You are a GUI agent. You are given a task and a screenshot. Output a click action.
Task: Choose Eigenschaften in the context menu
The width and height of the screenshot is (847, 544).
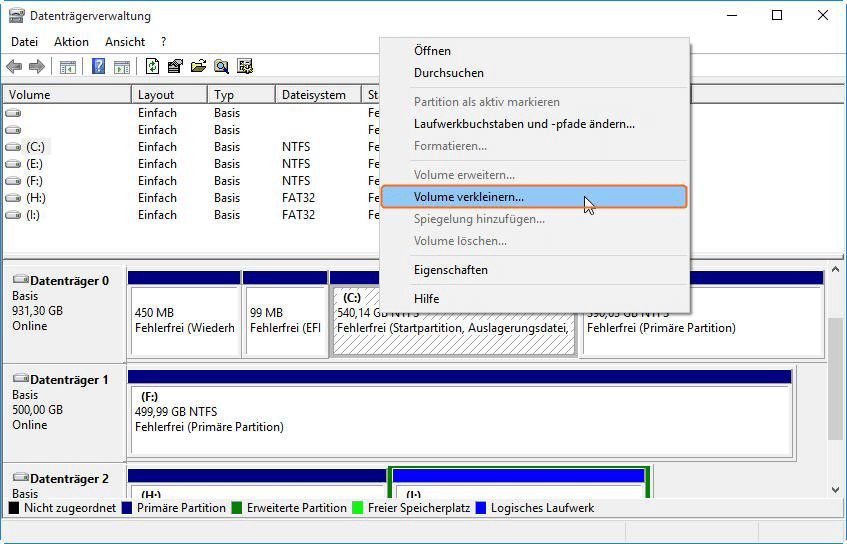click(535, 270)
